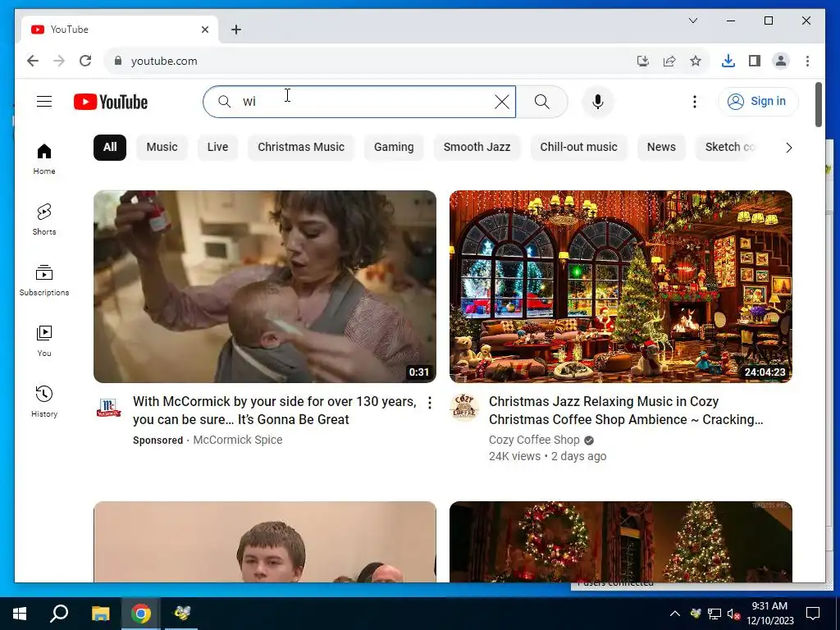Select the Music filter chip
This screenshot has width=840, height=630.
tap(162, 148)
